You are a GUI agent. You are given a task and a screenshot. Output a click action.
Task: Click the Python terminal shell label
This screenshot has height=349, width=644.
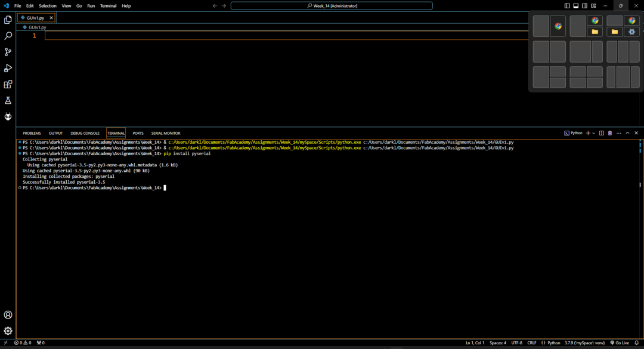574,133
